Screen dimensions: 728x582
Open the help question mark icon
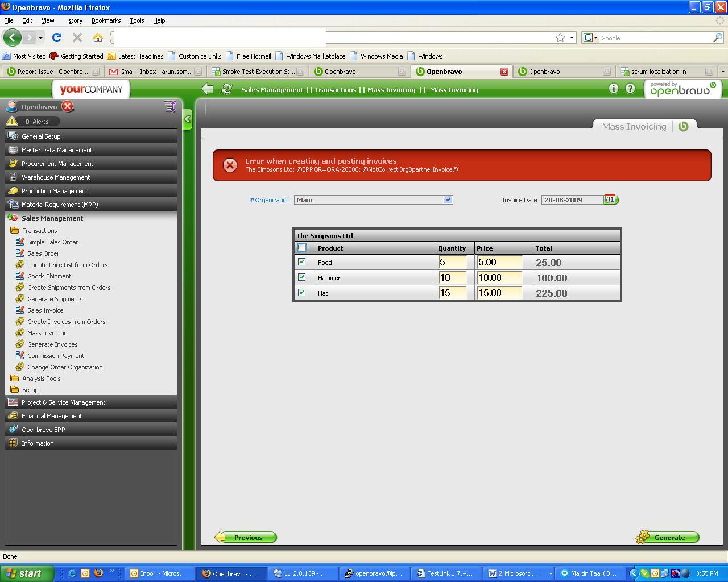click(630, 89)
